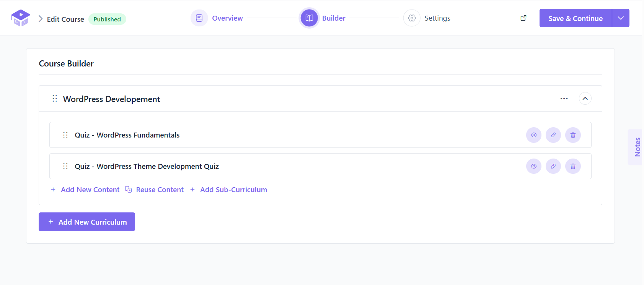Switch to the Overview step
Image resolution: width=644 pixels, height=285 pixels.
point(217,18)
